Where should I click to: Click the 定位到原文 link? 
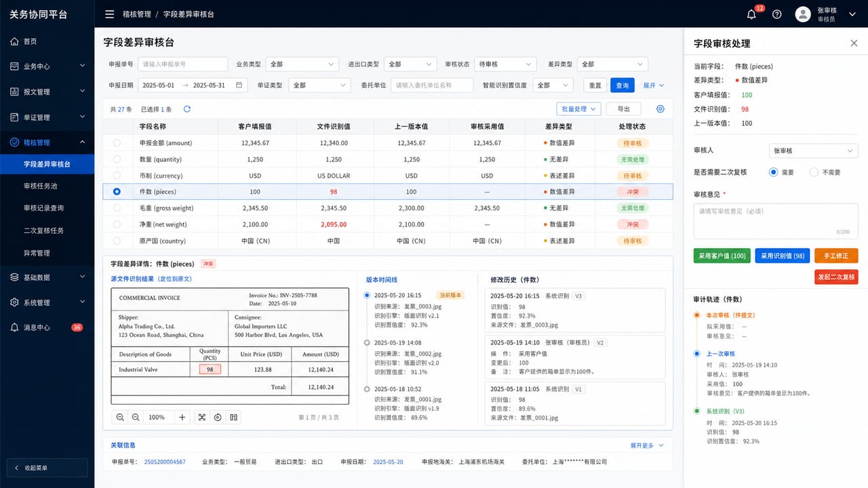(175, 279)
